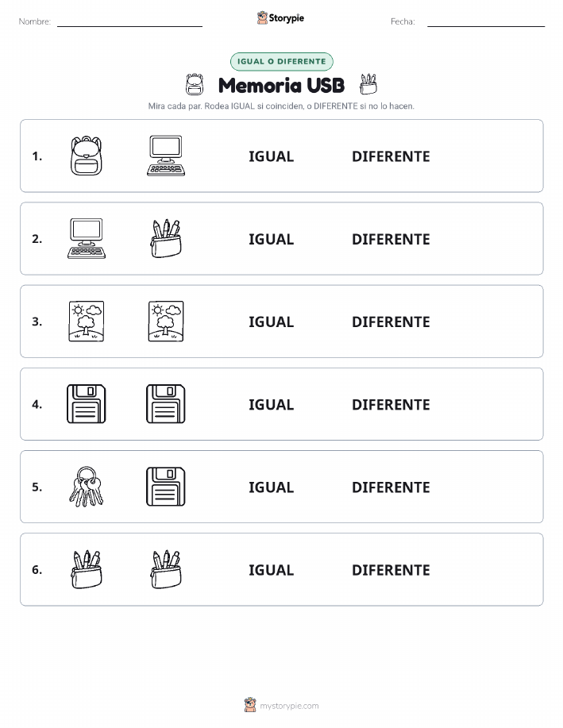Click the right floppy disk in row 4

pyautogui.click(x=166, y=404)
